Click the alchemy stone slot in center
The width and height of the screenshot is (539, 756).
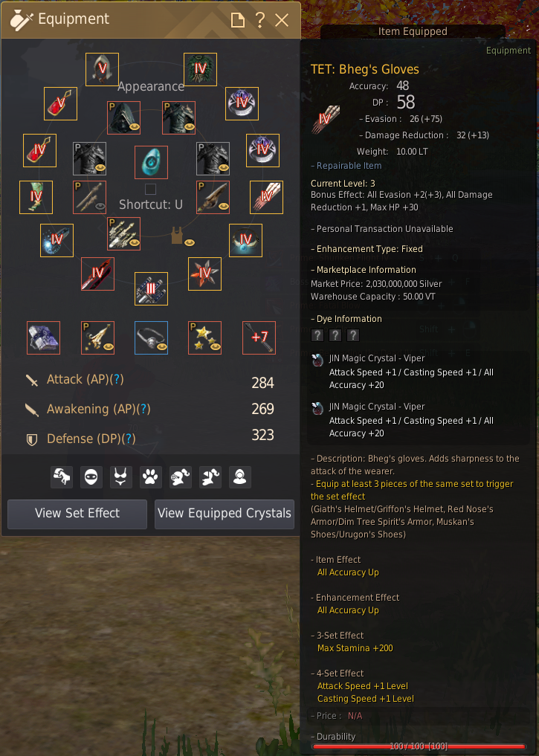(152, 163)
